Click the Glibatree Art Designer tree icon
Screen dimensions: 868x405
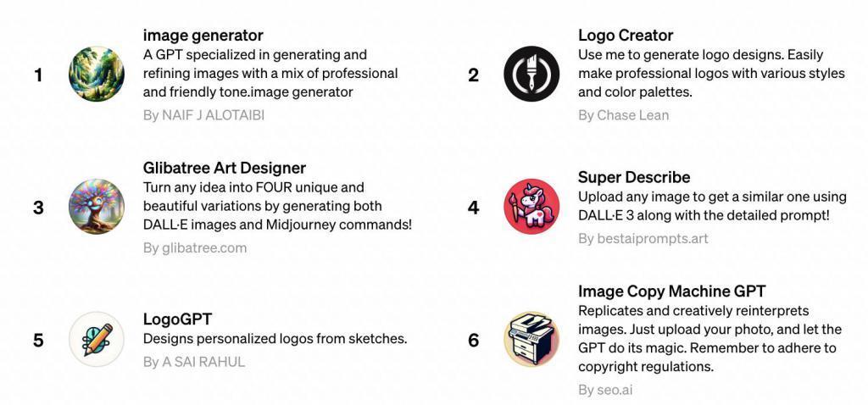click(x=97, y=207)
